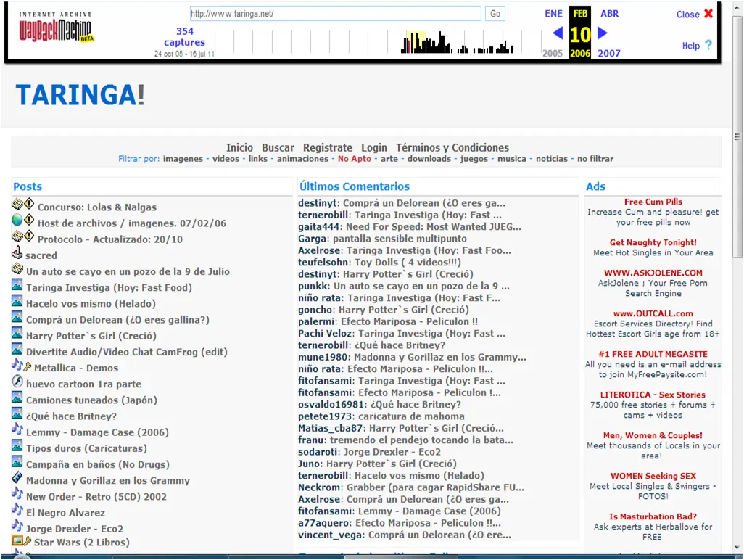This screenshot has width=744, height=560.
Task: Click flash icon beside huevo cartoon post
Action: coord(17,381)
